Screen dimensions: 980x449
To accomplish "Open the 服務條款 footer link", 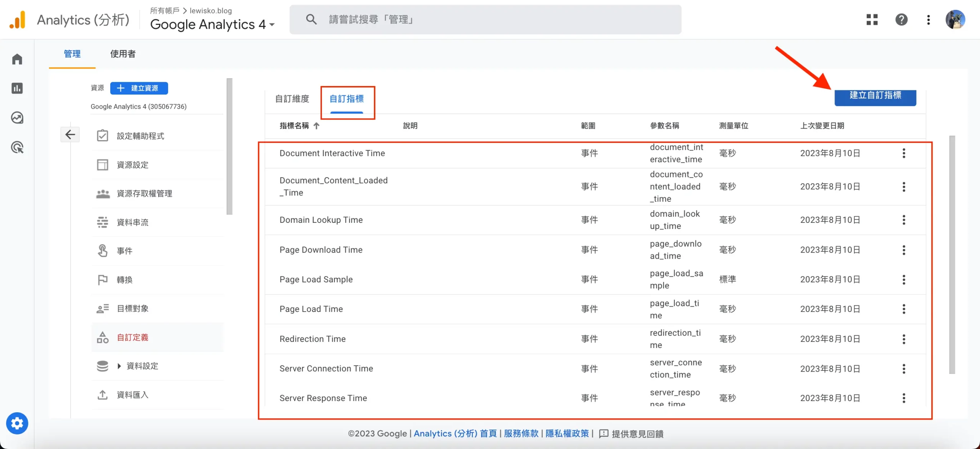I will (x=521, y=434).
